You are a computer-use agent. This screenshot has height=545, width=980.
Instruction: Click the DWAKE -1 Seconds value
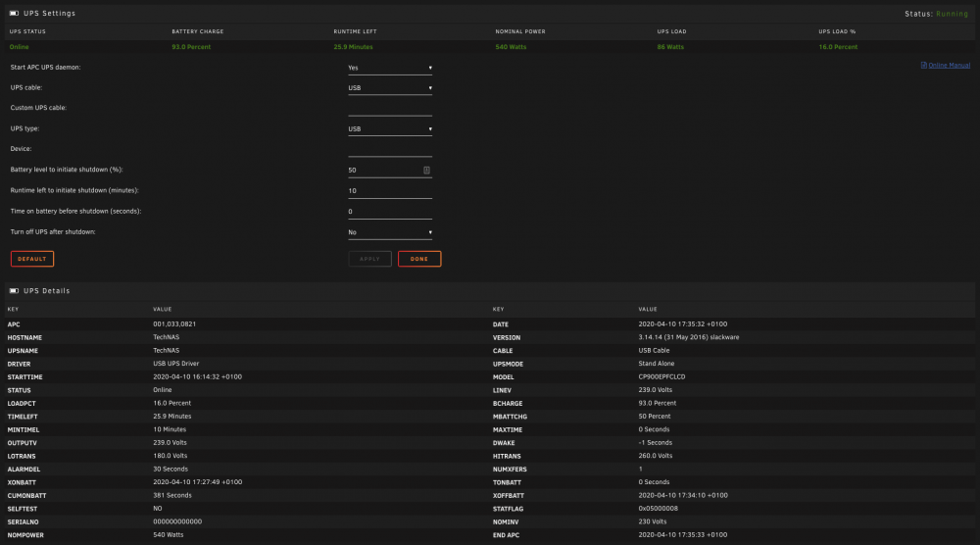pyautogui.click(x=655, y=442)
